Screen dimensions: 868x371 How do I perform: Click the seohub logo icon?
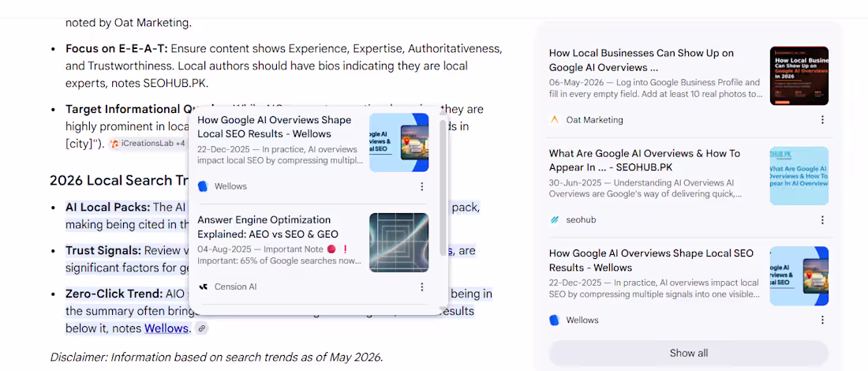tap(554, 219)
